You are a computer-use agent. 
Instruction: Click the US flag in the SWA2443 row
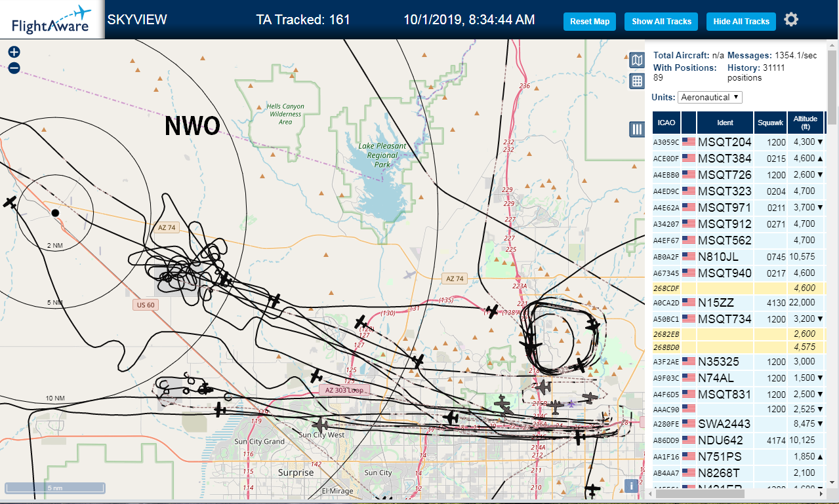pyautogui.click(x=689, y=423)
